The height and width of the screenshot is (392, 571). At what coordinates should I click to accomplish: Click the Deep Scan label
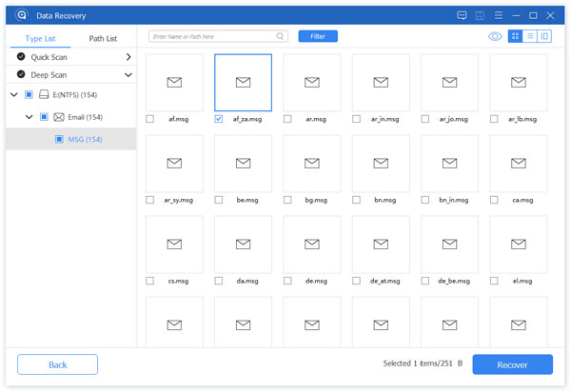pos(49,75)
